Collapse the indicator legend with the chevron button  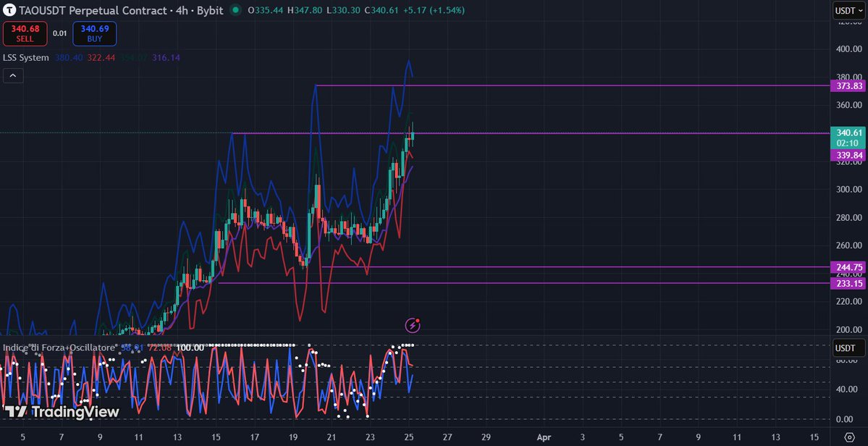point(13,76)
